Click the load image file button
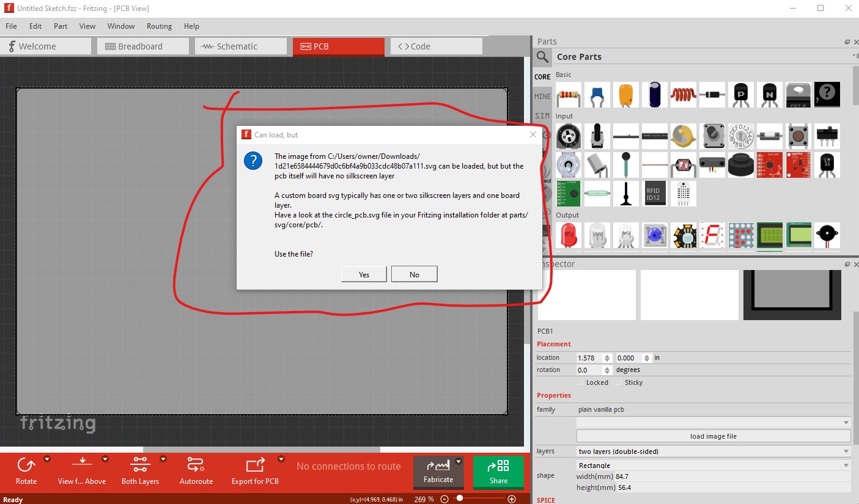 click(713, 436)
